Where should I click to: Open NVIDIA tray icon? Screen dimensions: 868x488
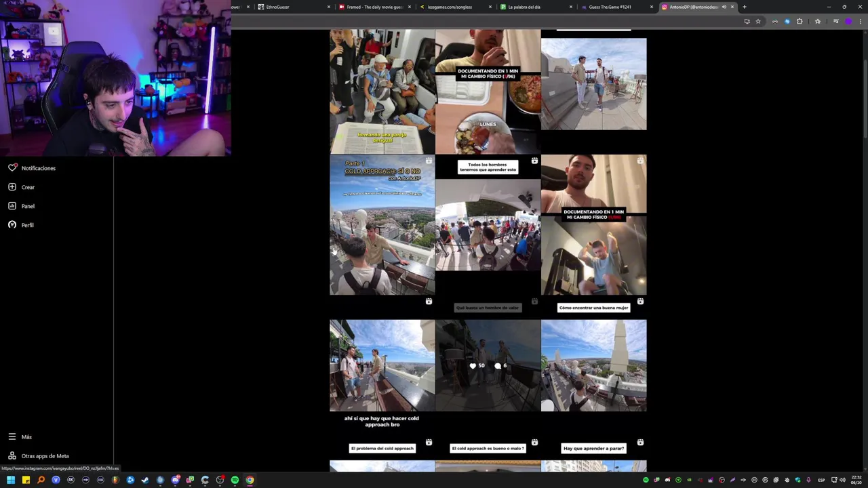689,480
